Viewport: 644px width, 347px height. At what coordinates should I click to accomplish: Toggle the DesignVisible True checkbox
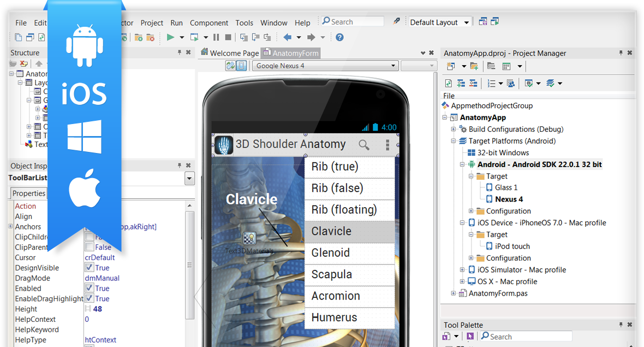tap(89, 267)
